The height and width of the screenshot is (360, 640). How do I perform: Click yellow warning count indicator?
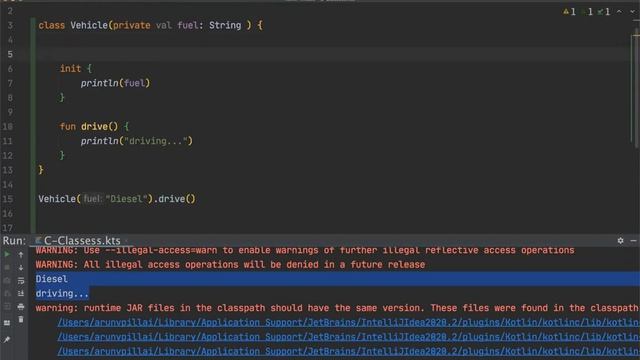click(x=569, y=12)
